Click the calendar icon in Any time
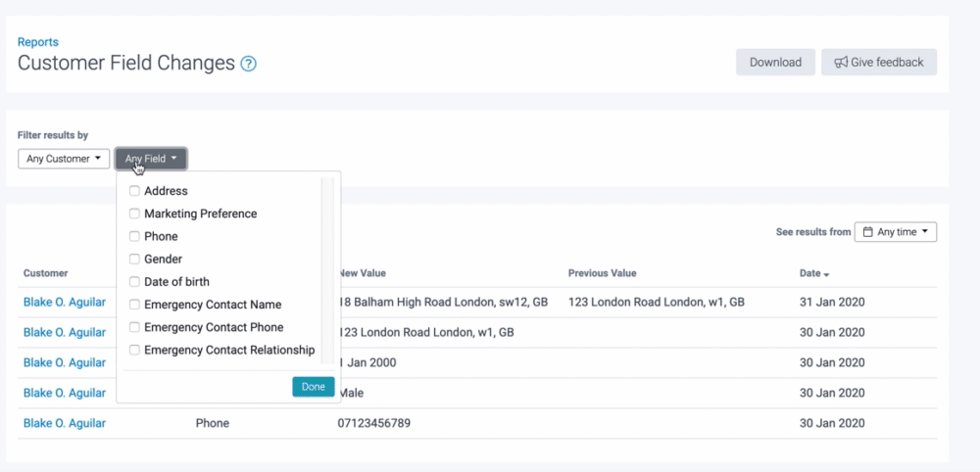The width and height of the screenshot is (980, 472). [866, 232]
